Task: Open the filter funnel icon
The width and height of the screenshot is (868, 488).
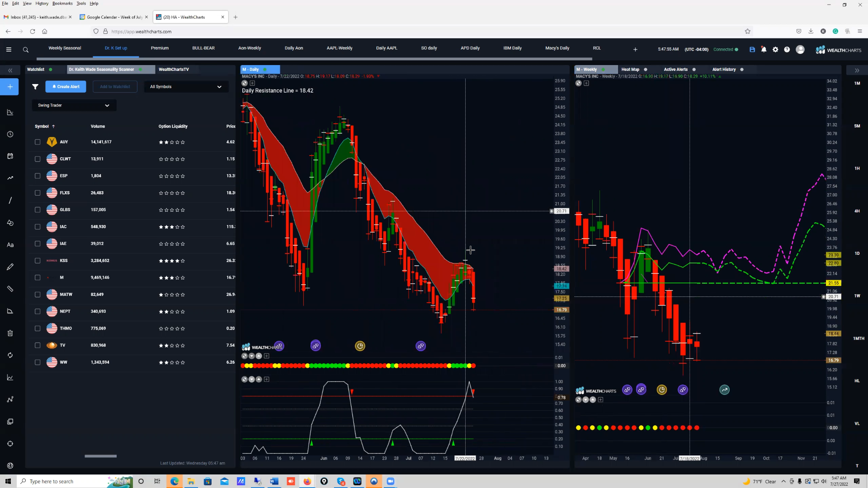Action: tap(35, 87)
